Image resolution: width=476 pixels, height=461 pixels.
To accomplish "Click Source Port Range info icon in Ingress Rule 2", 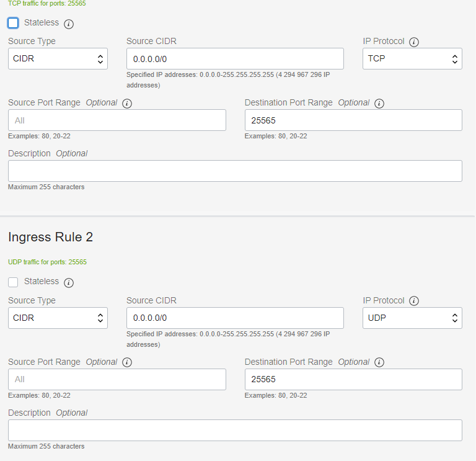I will 127,362.
